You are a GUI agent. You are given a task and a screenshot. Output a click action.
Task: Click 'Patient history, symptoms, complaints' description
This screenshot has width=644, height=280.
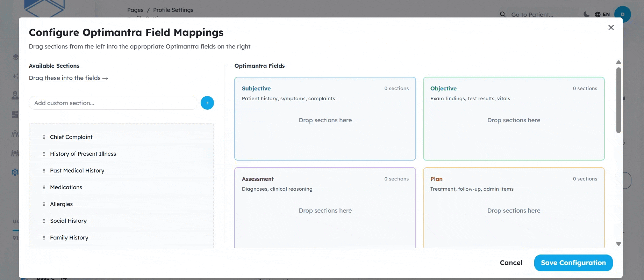coord(288,99)
